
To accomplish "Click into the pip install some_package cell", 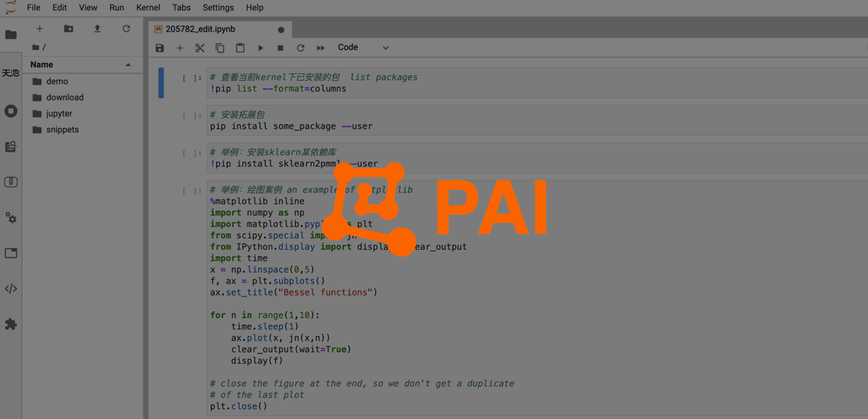I will [537, 120].
